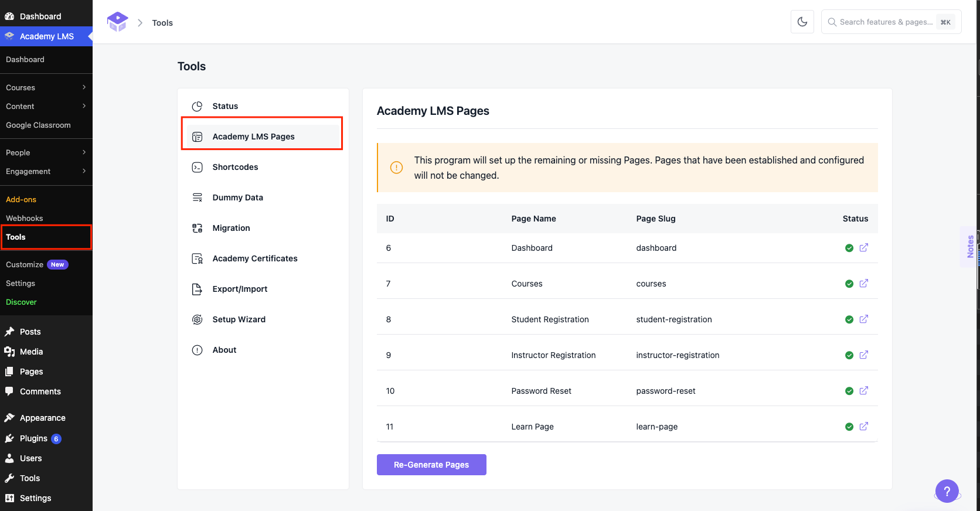Image resolution: width=980 pixels, height=511 pixels.
Task: Open WordPress Tools menu with wrench icon
Action: click(46, 478)
